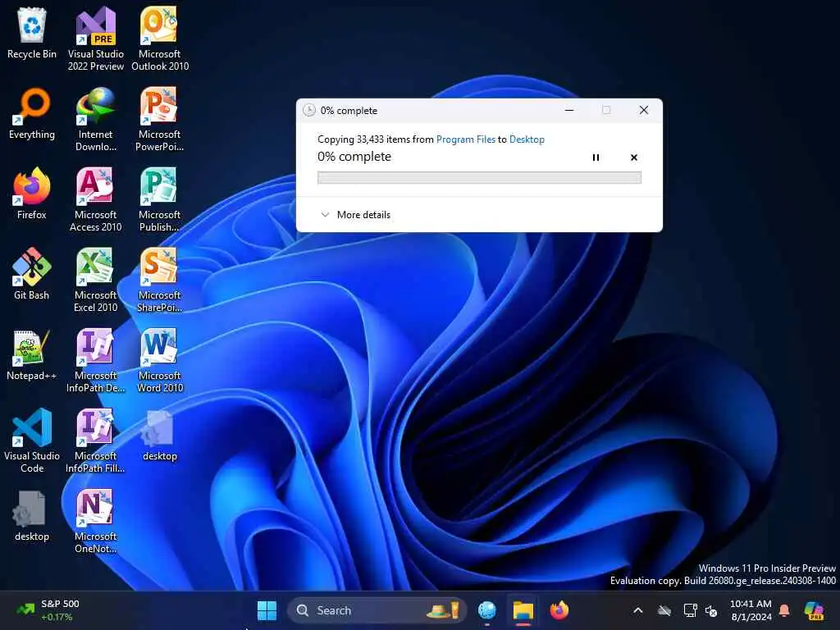The width and height of the screenshot is (840, 630).
Task: Select Microsoft InfoPath Filler shortcut
Action: point(95,441)
